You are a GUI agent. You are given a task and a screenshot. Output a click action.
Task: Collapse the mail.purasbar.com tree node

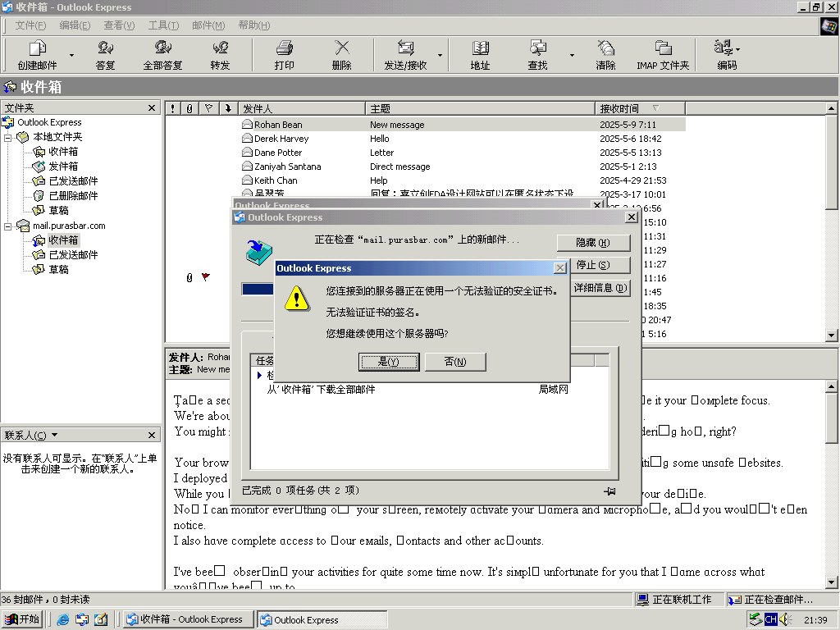[x=8, y=226]
